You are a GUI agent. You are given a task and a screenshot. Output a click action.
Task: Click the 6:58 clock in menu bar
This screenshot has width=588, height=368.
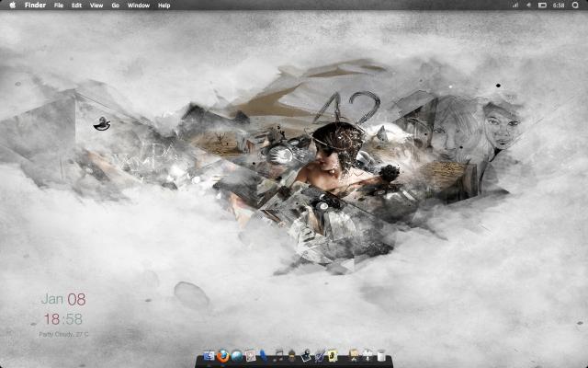(559, 6)
